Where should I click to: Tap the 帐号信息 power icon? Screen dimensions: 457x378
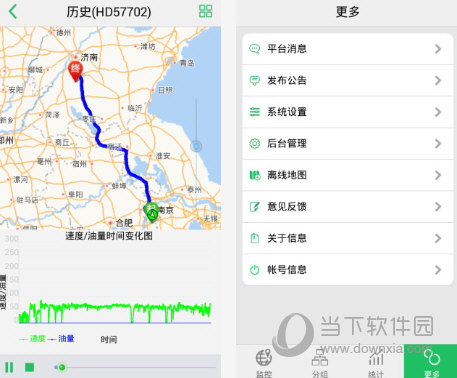click(x=255, y=270)
